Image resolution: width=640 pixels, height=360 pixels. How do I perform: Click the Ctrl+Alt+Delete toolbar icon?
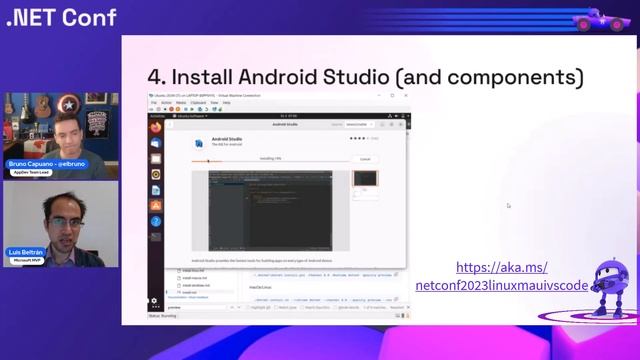(x=151, y=109)
